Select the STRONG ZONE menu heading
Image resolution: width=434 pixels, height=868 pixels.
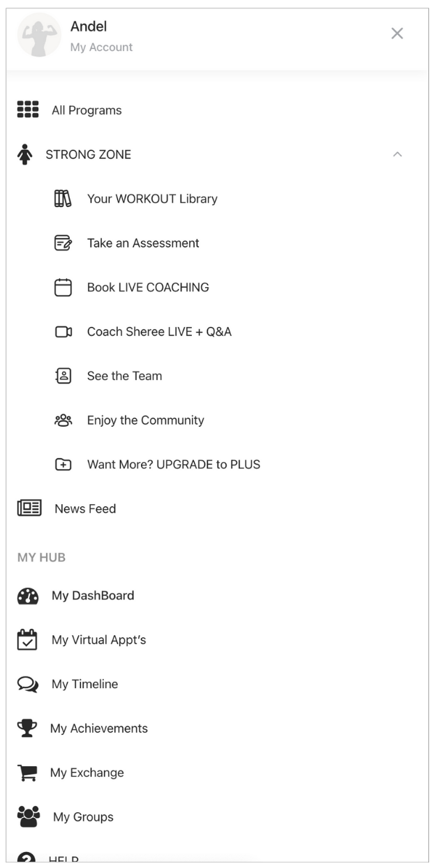(88, 155)
